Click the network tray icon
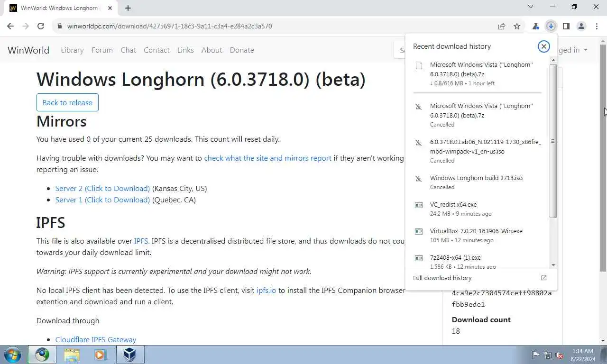 pos(548,355)
